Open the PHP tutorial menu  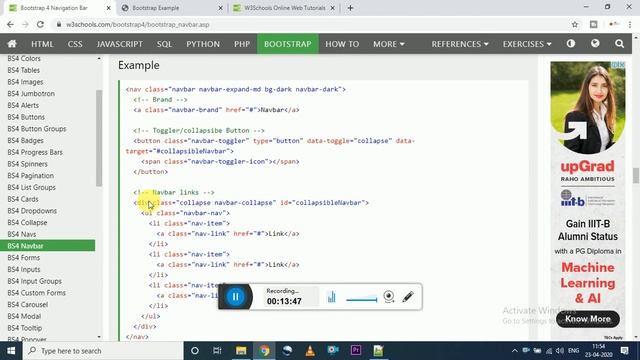[242, 44]
